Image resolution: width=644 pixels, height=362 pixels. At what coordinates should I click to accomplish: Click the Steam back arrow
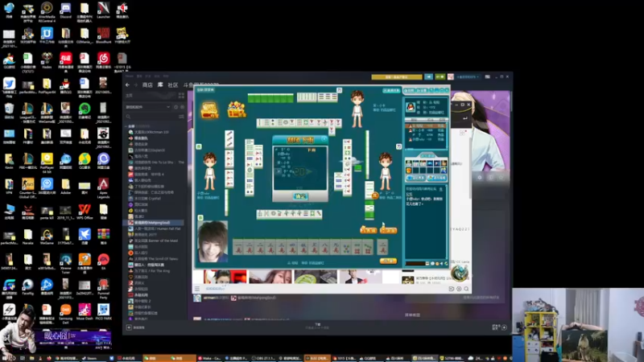click(127, 85)
